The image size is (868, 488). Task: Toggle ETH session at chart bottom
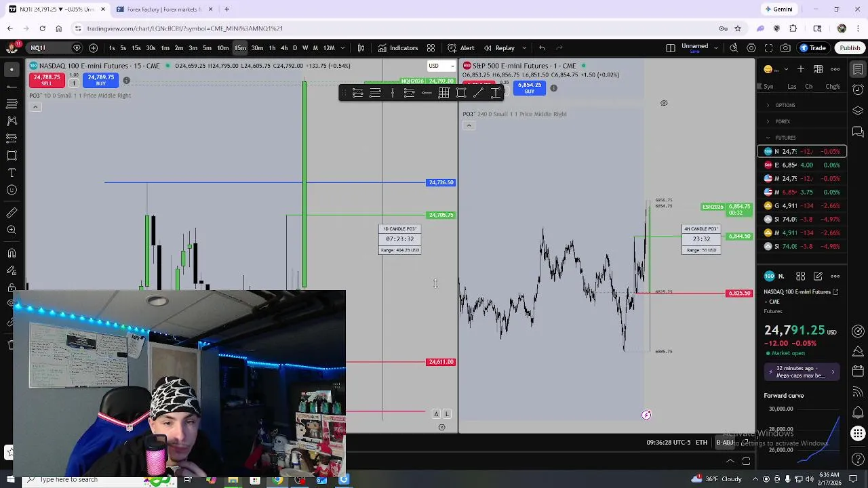[701, 443]
